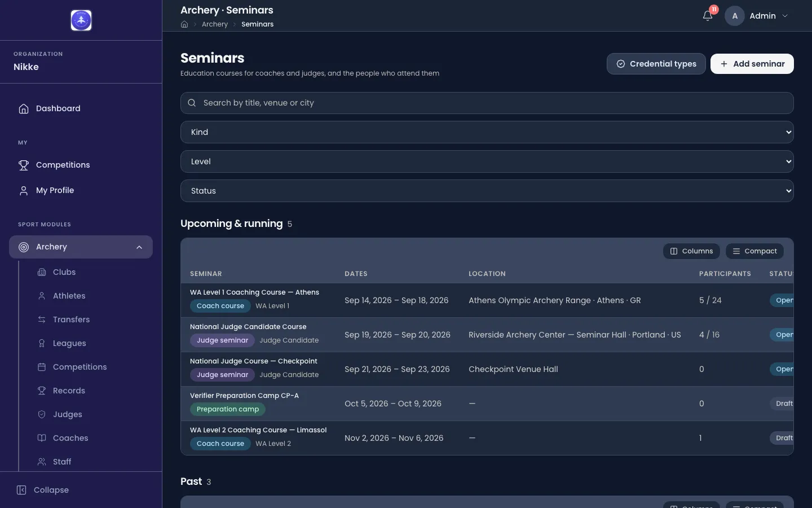
Task: Collapse the sidebar
Action: click(43, 490)
